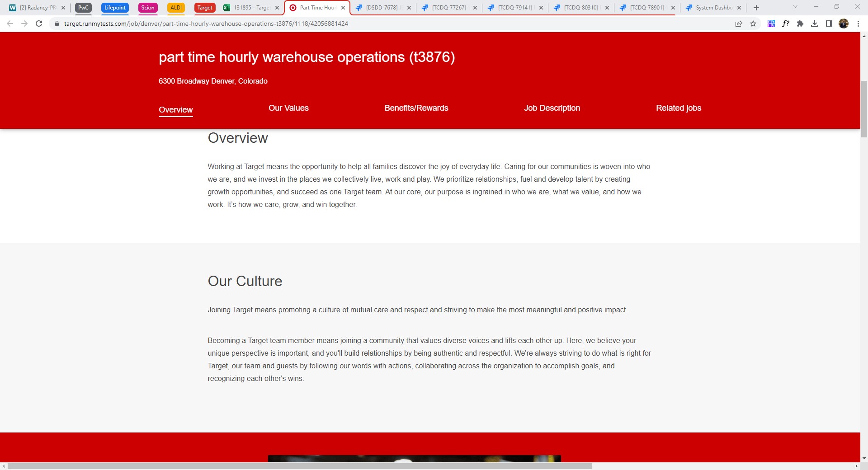Screen dimensions: 868x470
Task: Jump to the Job Description section
Action: tap(552, 108)
